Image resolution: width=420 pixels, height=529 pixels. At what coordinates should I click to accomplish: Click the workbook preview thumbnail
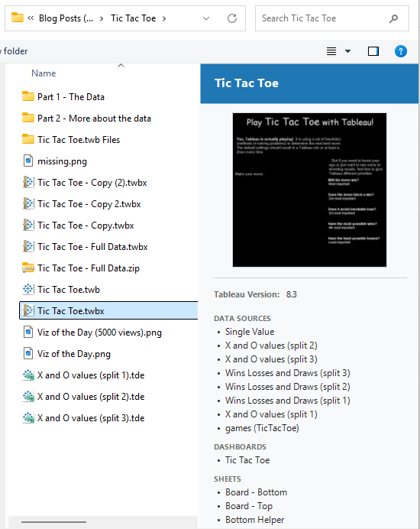point(309,190)
